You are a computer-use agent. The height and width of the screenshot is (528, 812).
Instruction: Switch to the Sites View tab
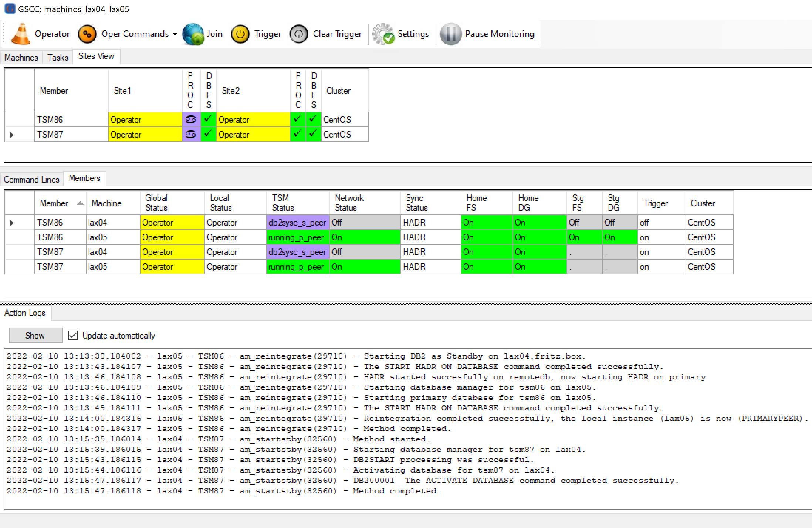tap(96, 57)
